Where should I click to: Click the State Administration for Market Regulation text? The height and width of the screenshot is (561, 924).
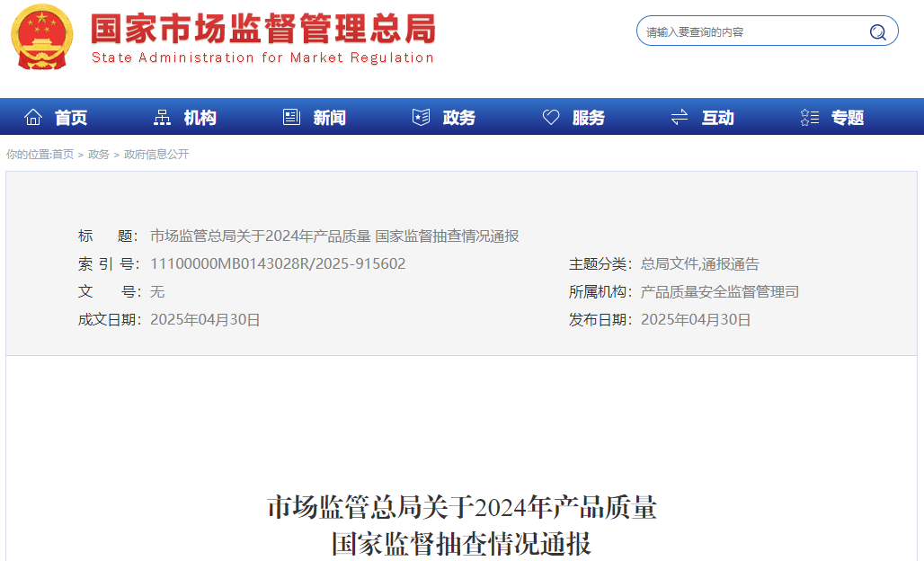(262, 58)
